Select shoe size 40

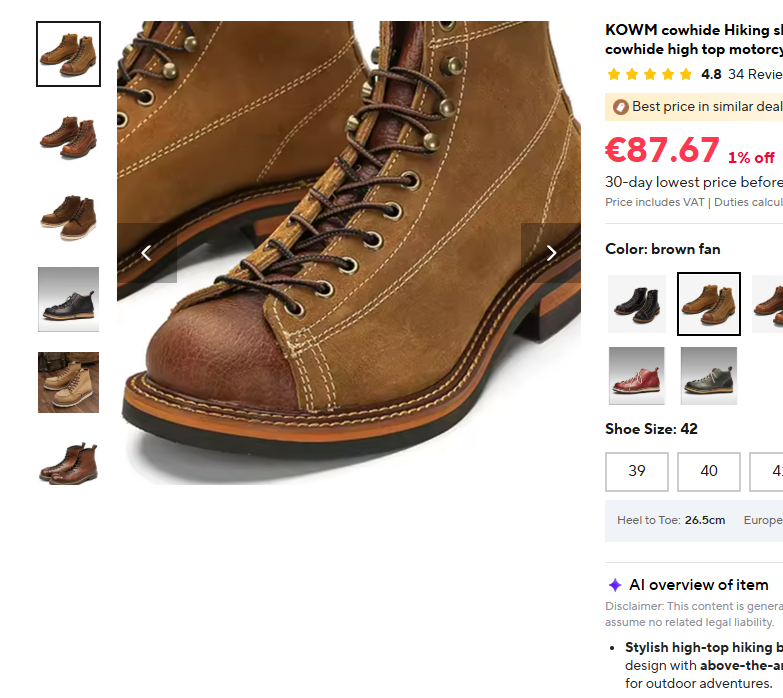click(x=709, y=471)
